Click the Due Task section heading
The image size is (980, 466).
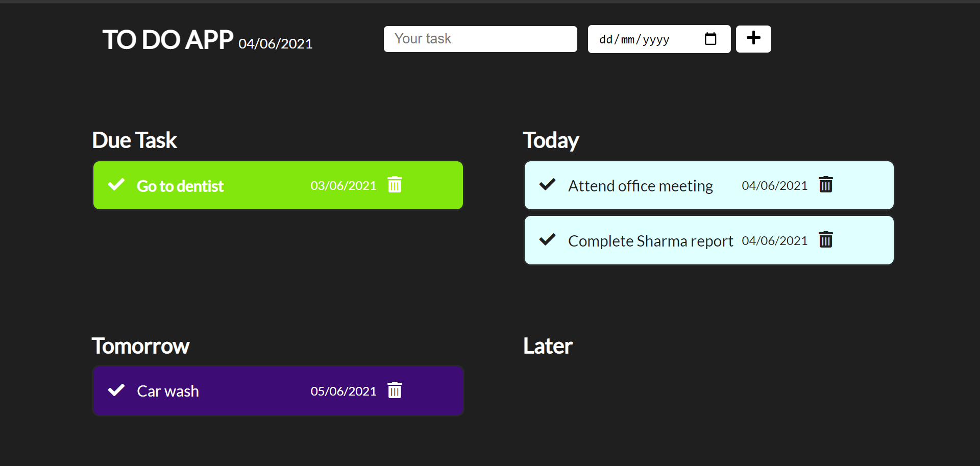(134, 140)
